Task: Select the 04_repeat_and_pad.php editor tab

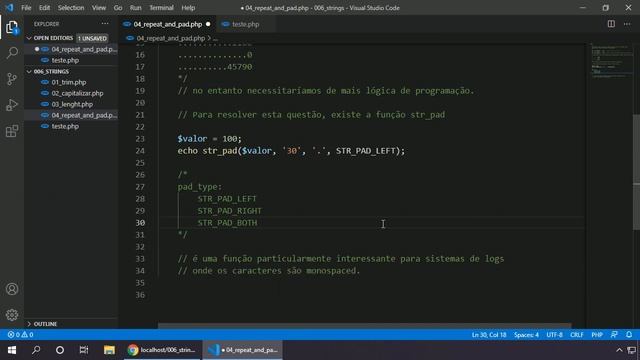Action: [167, 24]
